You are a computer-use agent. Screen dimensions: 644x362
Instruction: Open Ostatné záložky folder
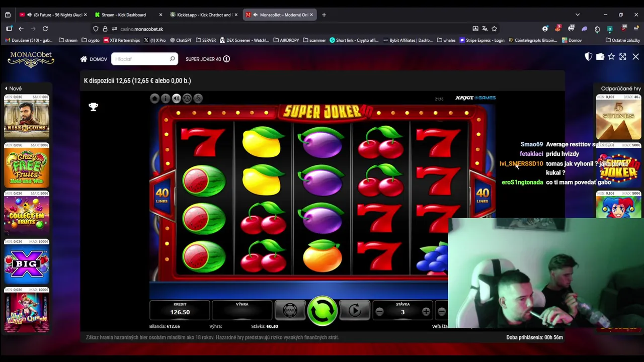click(x=623, y=40)
